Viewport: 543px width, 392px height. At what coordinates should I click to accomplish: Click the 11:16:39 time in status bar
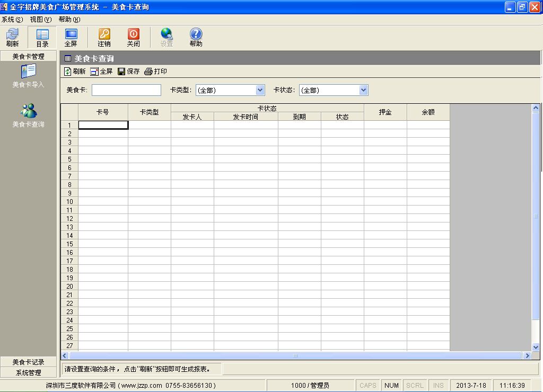pos(512,385)
